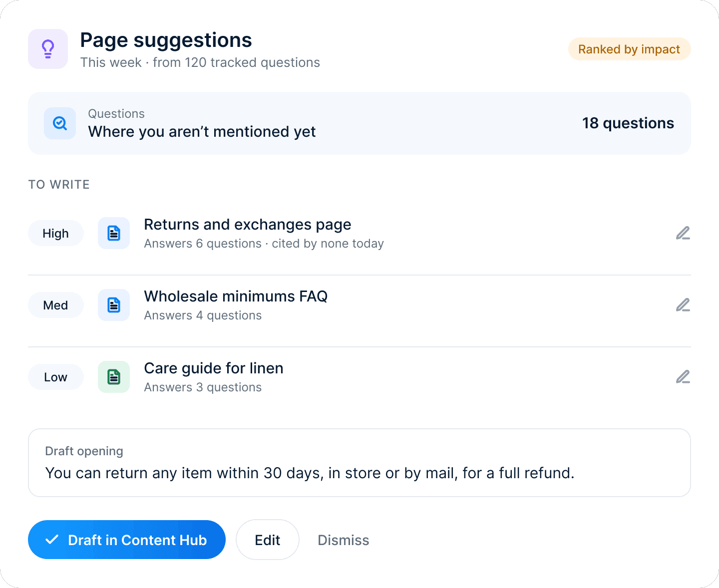Select the Returns and exchanges page title
This screenshot has height=588, width=719.
[248, 225]
